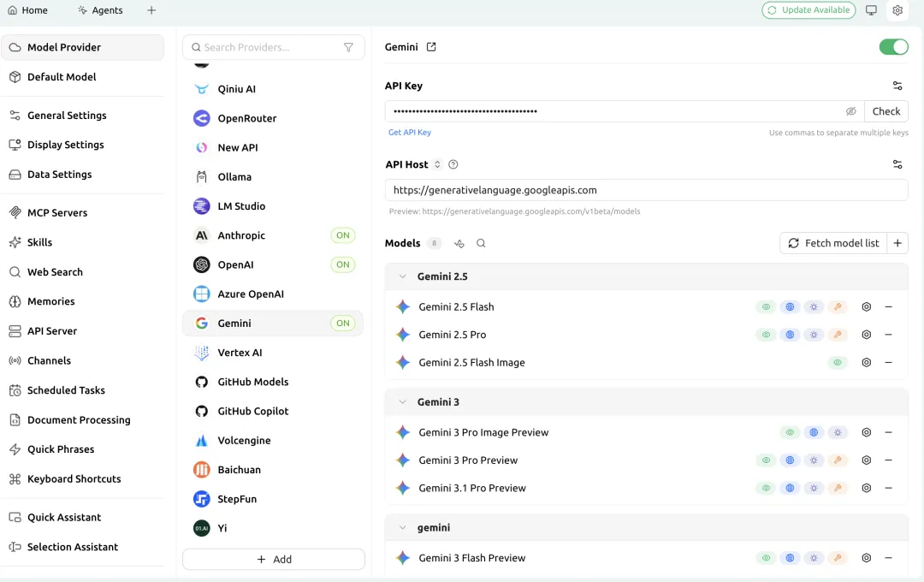This screenshot has height=582, width=924.
Task: Open Data Settings page
Action: (x=82, y=174)
